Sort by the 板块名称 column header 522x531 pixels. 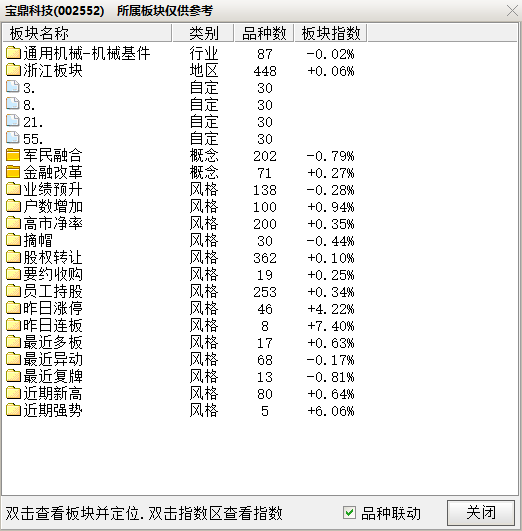87,33
